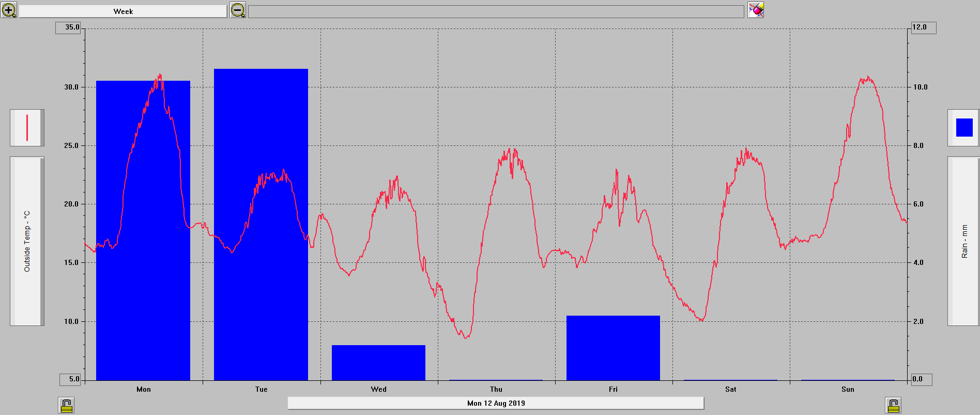This screenshot has height=415, width=980.
Task: Click the Sun day label on the axis
Action: [x=848, y=389]
